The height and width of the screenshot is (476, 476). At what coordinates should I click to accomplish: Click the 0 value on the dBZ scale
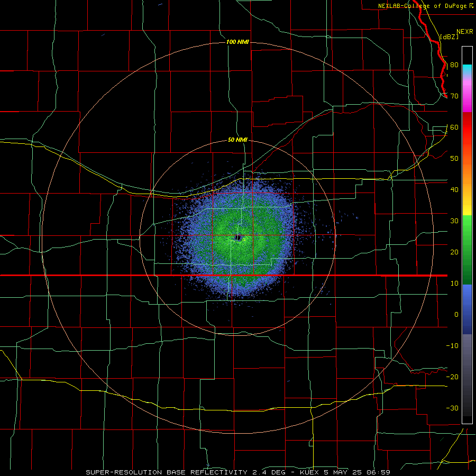pyautogui.click(x=456, y=315)
